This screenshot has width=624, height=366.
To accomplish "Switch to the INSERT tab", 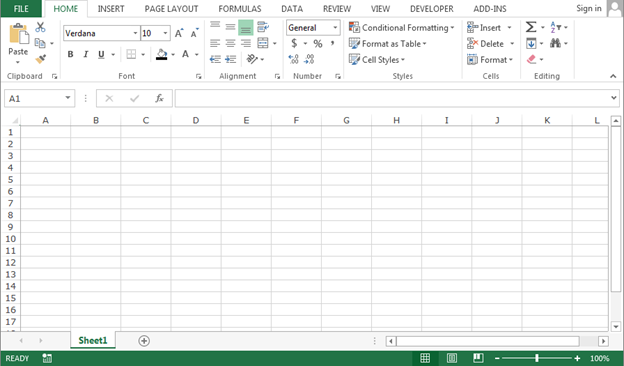I will click(x=111, y=8).
